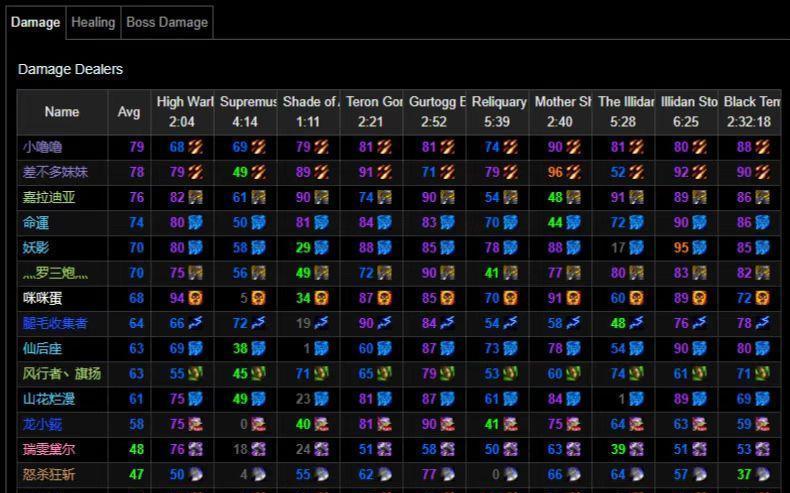Screen dimensions: 790x493
Task: Click spec icon beside 37 in 怒杀狂斩 row
Action: tap(762, 474)
